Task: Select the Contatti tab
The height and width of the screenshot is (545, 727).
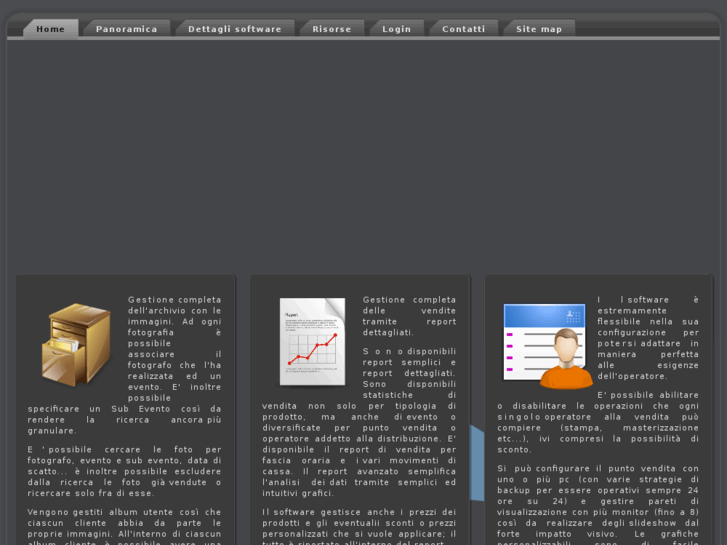Action: pos(463,29)
